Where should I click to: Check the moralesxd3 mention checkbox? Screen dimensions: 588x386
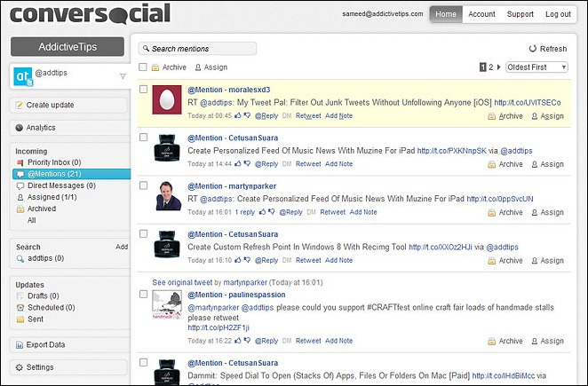click(x=144, y=90)
